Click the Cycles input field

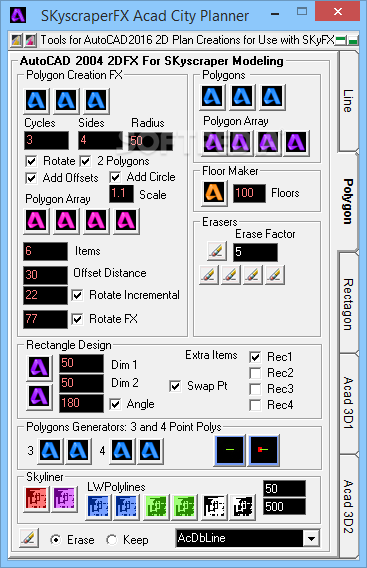pos(46,140)
